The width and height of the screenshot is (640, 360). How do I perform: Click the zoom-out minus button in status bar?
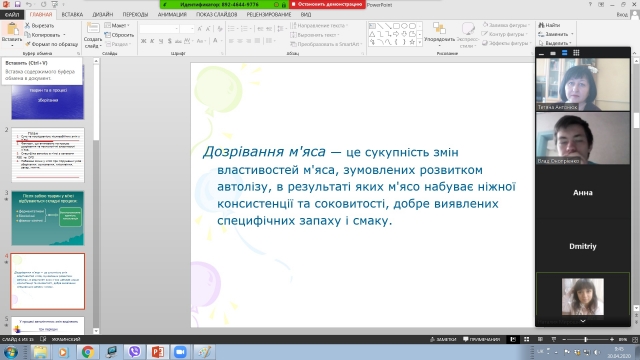(x=564, y=340)
